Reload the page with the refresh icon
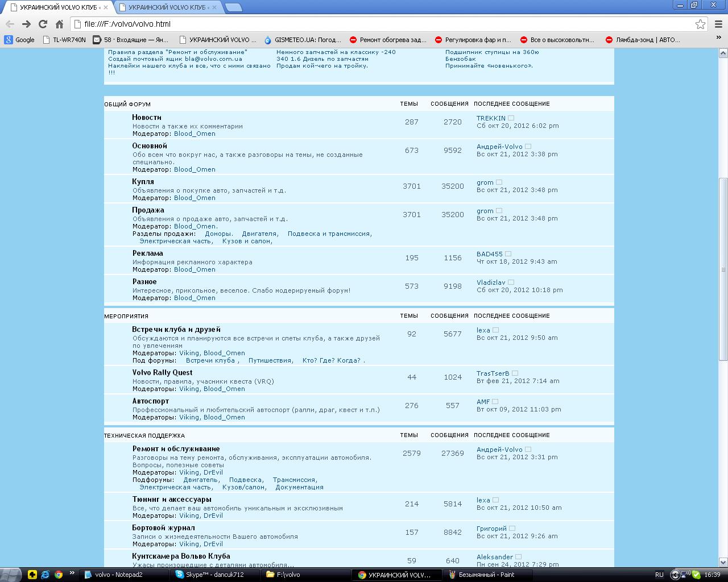This screenshot has height=582, width=728. [x=43, y=24]
